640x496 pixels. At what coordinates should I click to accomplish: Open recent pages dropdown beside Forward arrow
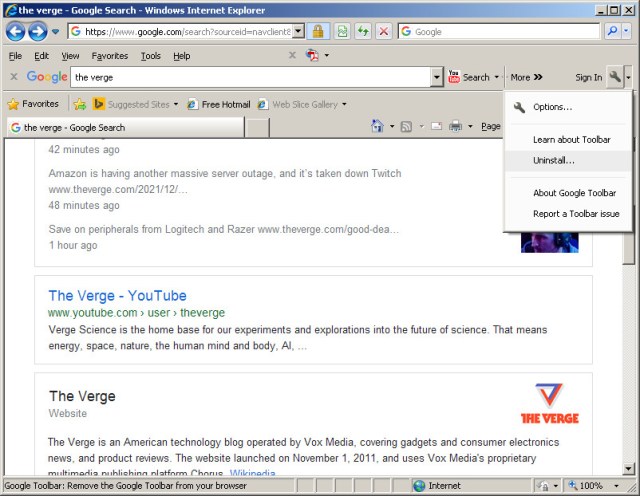pos(56,31)
